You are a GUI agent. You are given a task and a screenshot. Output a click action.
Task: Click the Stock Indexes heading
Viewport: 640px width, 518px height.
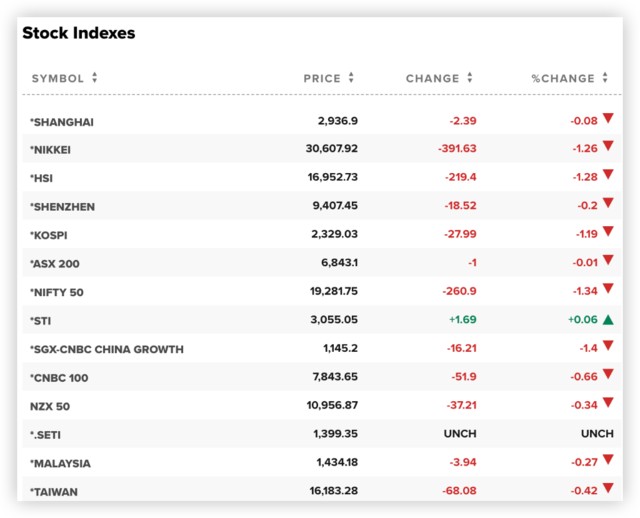pyautogui.click(x=79, y=33)
